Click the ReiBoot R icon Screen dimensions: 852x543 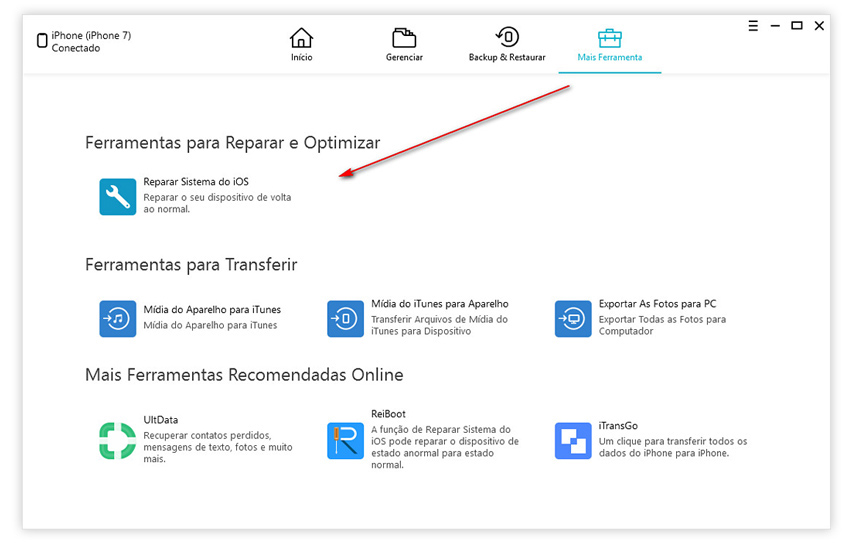(345, 440)
